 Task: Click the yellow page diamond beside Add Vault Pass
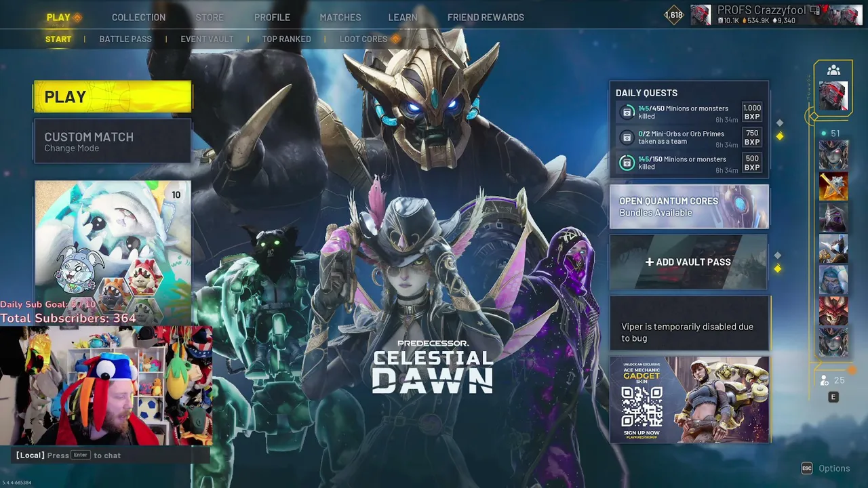[778, 268]
